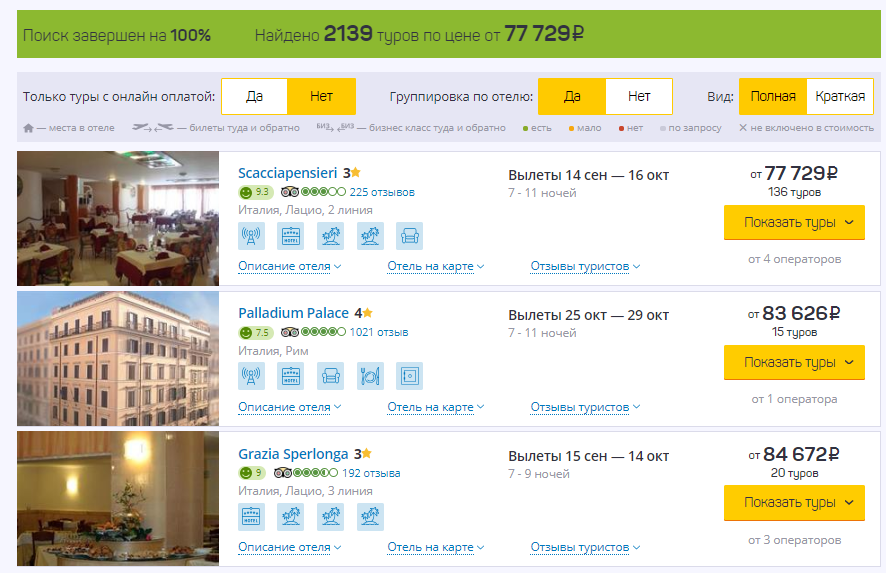Open the Palladium Palace hotel link
This screenshot has height=573, width=886.
click(293, 313)
